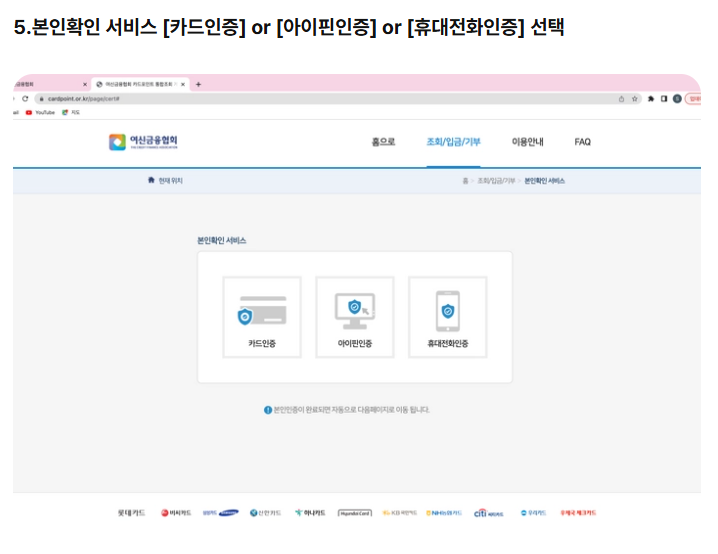
Task: Click the home icon beside 현재 위치
Action: coord(151,180)
